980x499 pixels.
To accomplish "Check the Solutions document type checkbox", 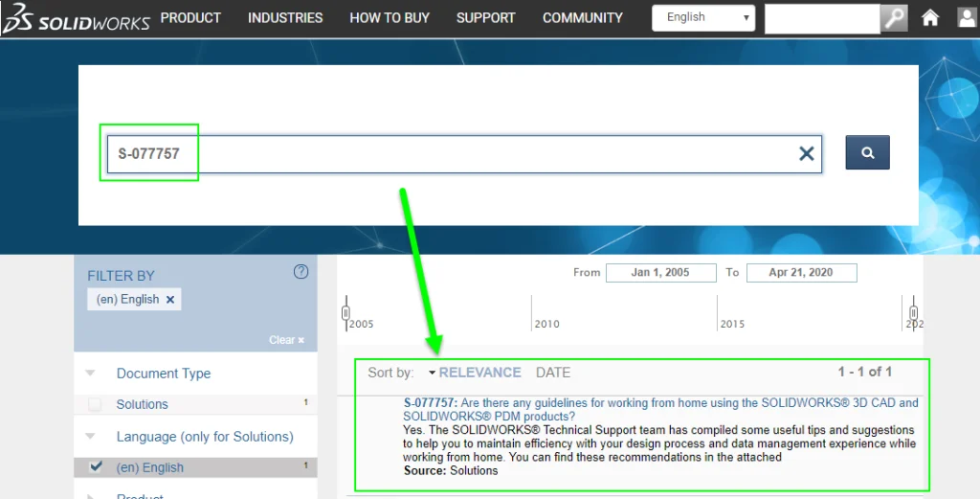I will [x=95, y=405].
